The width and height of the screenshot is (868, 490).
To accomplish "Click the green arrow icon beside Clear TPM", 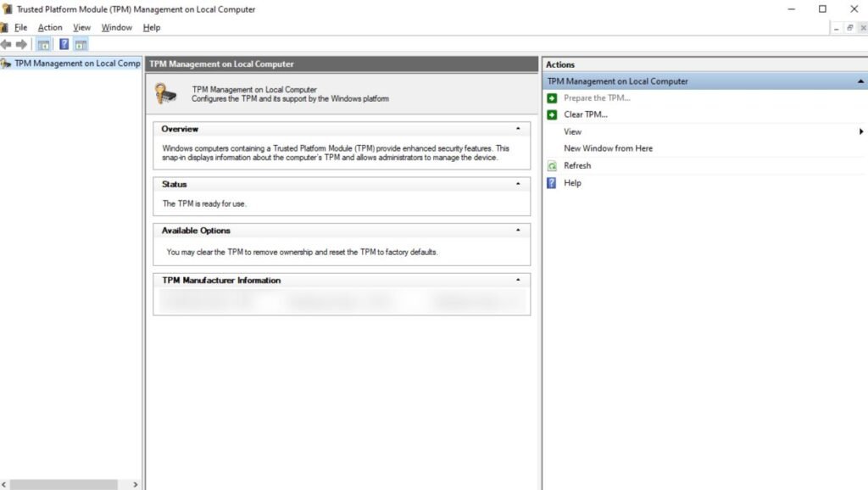I will point(552,114).
